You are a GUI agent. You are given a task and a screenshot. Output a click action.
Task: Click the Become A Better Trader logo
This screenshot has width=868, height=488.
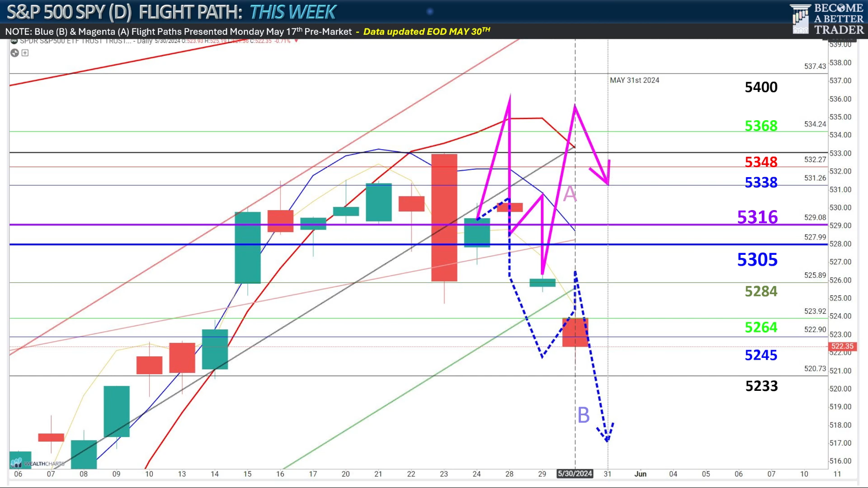click(827, 19)
